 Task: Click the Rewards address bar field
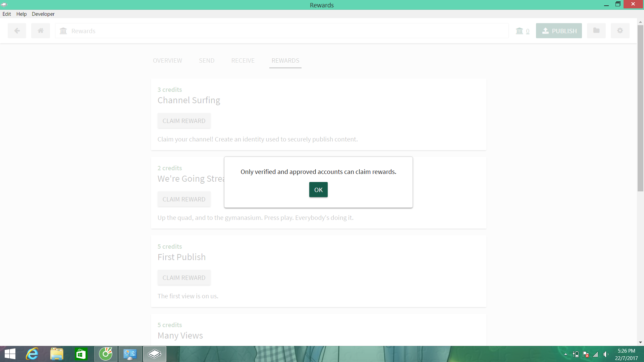(282, 31)
